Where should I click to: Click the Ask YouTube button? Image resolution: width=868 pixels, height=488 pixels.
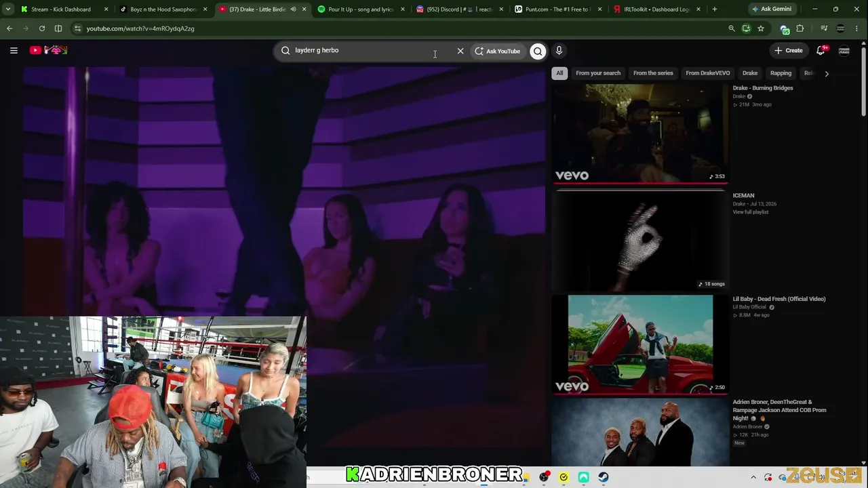(497, 51)
